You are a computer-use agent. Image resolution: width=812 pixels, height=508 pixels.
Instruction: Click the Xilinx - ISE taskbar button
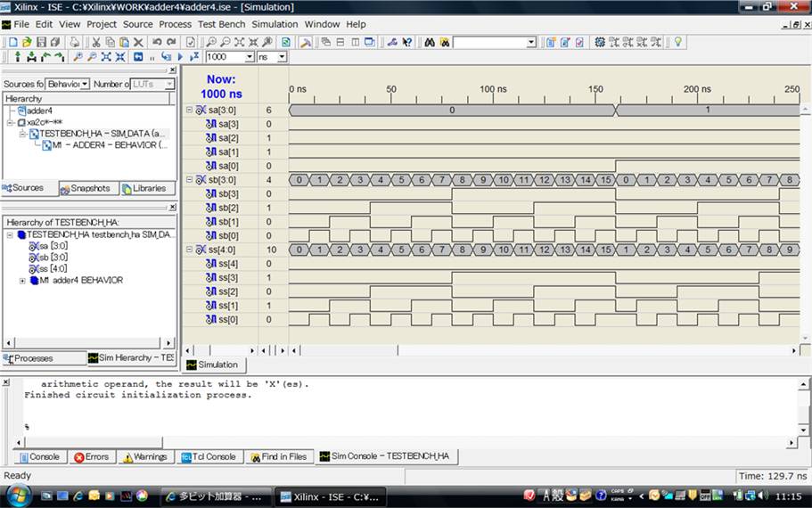[x=330, y=496]
